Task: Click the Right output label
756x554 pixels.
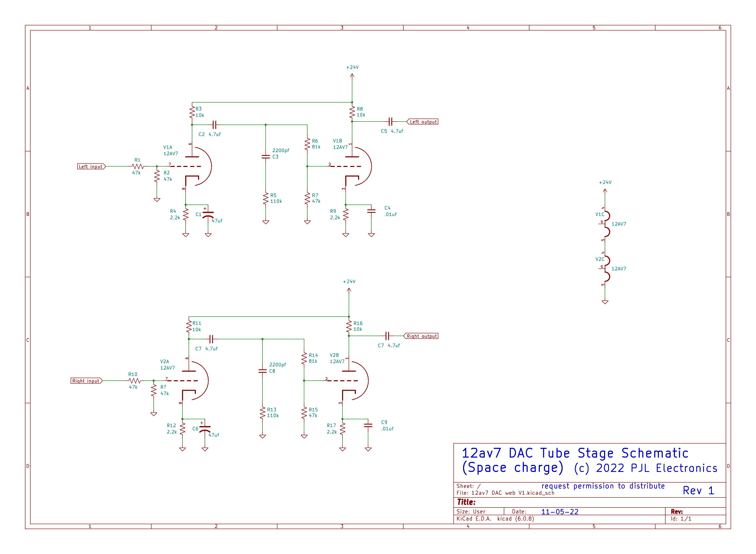Action: 421,336
